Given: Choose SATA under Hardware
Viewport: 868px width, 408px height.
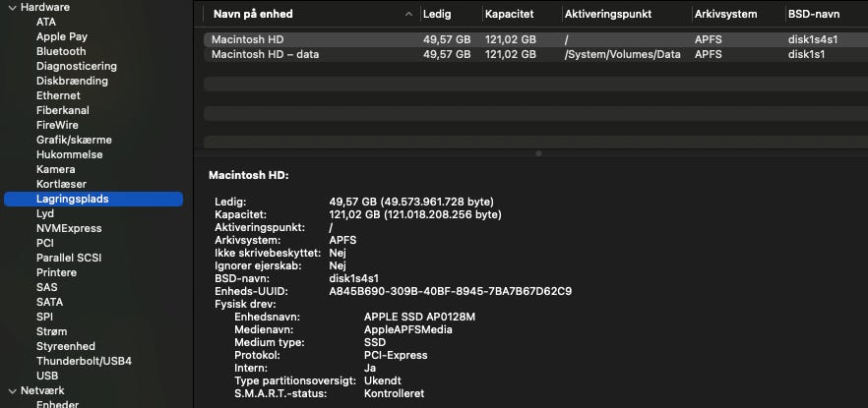Looking at the screenshot, I should (x=49, y=302).
